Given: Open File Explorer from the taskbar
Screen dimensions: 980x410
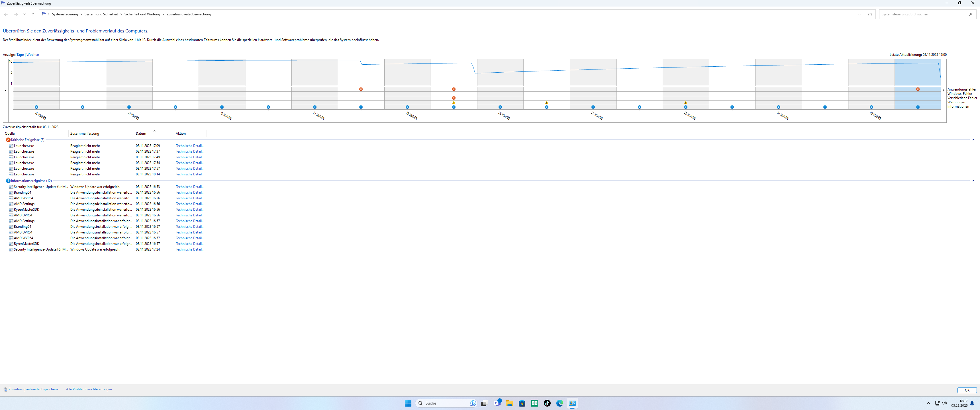Looking at the screenshot, I should [x=509, y=403].
